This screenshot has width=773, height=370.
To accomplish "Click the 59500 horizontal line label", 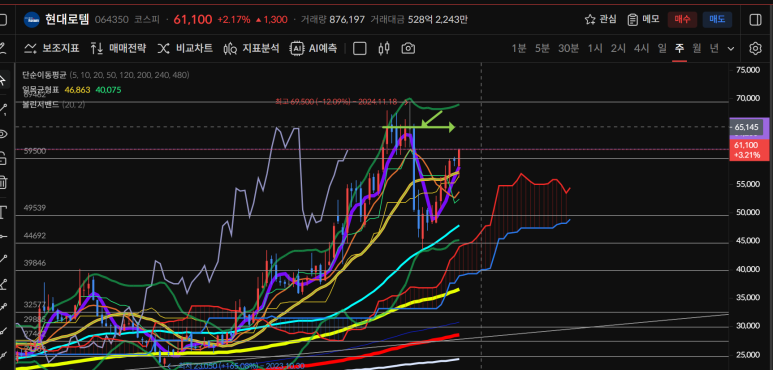I will click(x=35, y=151).
